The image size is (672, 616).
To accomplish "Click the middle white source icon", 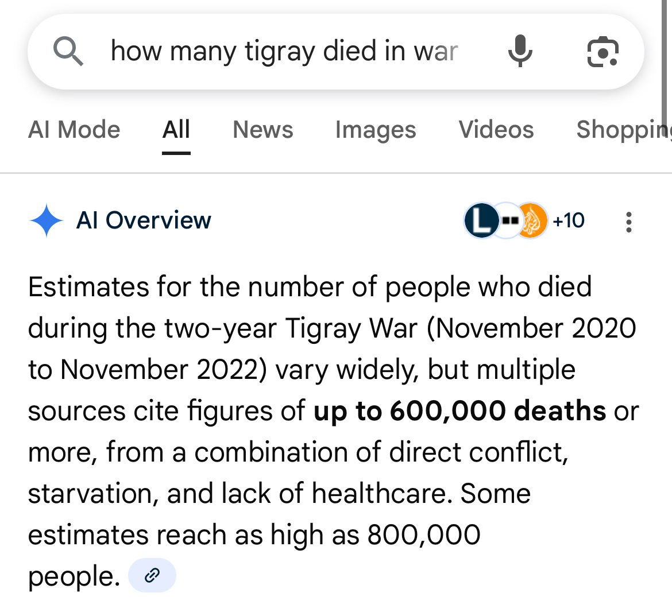I will (x=507, y=220).
